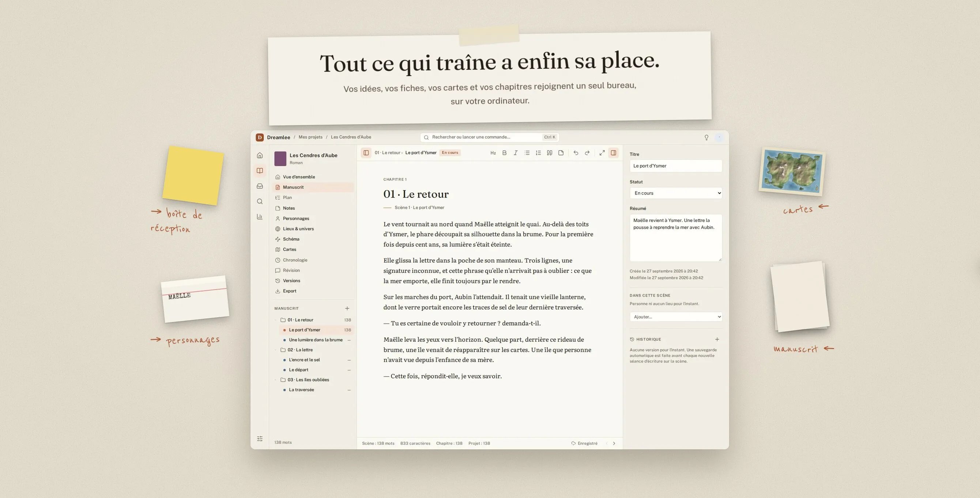The image size is (980, 498).
Task: Undo the last edit
Action: 576,152
